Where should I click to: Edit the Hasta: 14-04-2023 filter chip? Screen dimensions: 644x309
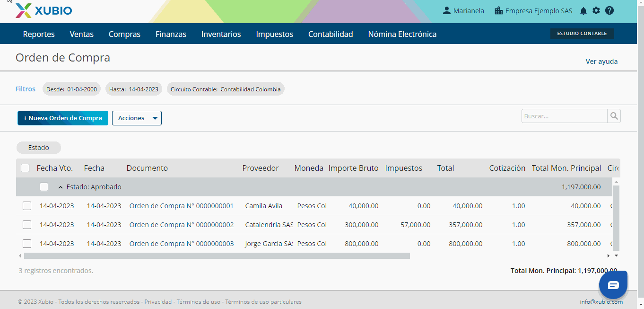(x=134, y=89)
